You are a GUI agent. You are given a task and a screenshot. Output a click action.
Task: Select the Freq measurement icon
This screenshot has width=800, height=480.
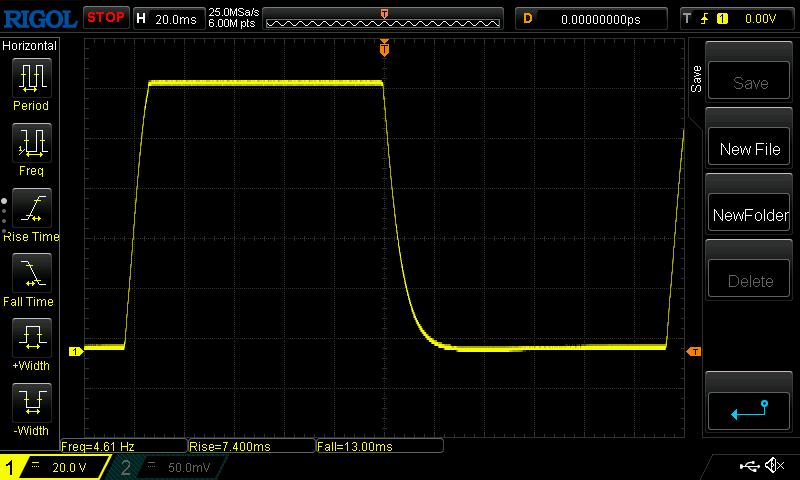coord(32,143)
